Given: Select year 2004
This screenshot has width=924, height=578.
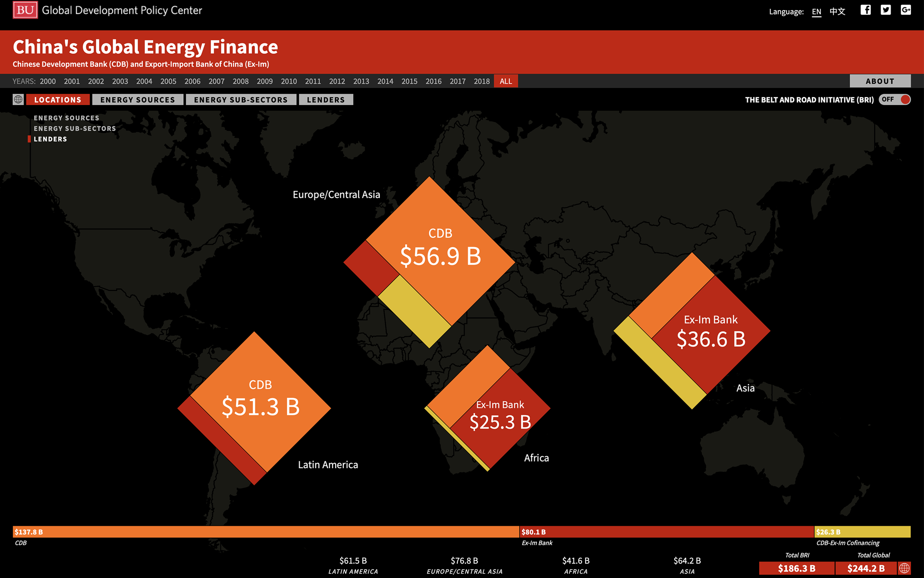Looking at the screenshot, I should tap(144, 81).
